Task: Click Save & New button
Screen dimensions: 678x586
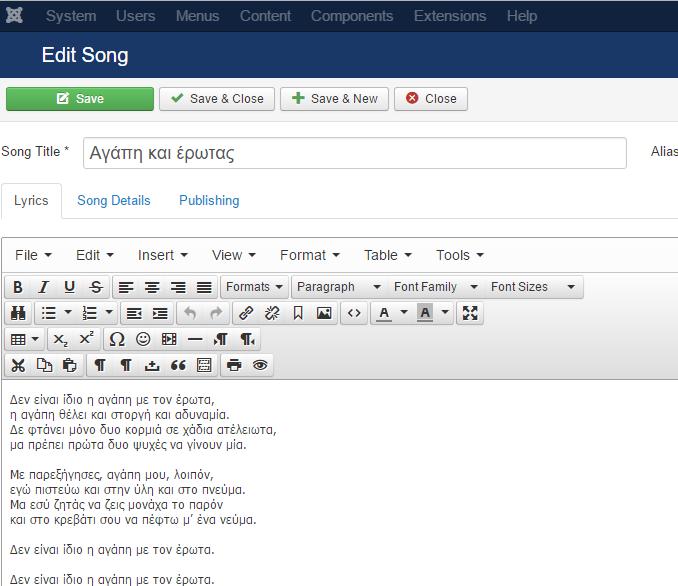Action: click(x=334, y=99)
